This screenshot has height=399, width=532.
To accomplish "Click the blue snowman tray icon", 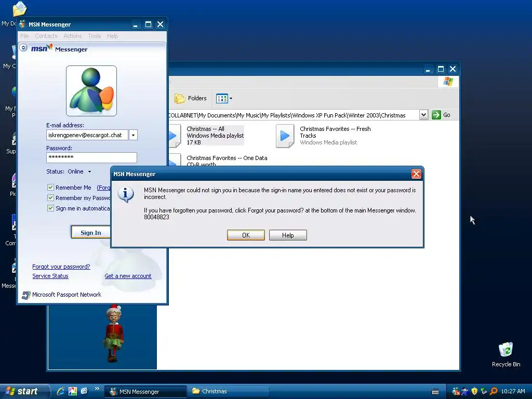I will 465,392.
